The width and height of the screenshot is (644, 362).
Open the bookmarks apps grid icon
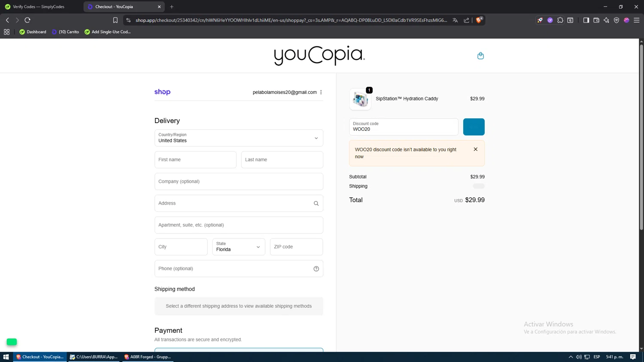tap(6, 32)
